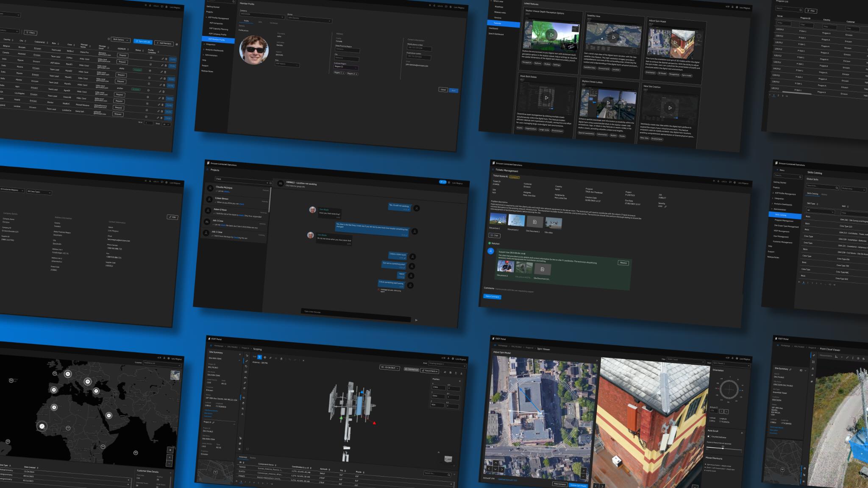The height and width of the screenshot is (488, 868).
Task: Open the Area scoping session dropdown
Action: point(447,364)
